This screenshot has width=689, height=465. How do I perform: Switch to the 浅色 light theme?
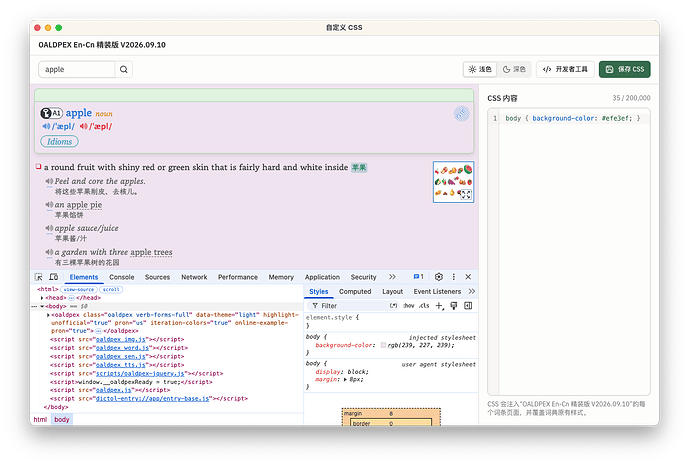pyautogui.click(x=479, y=69)
